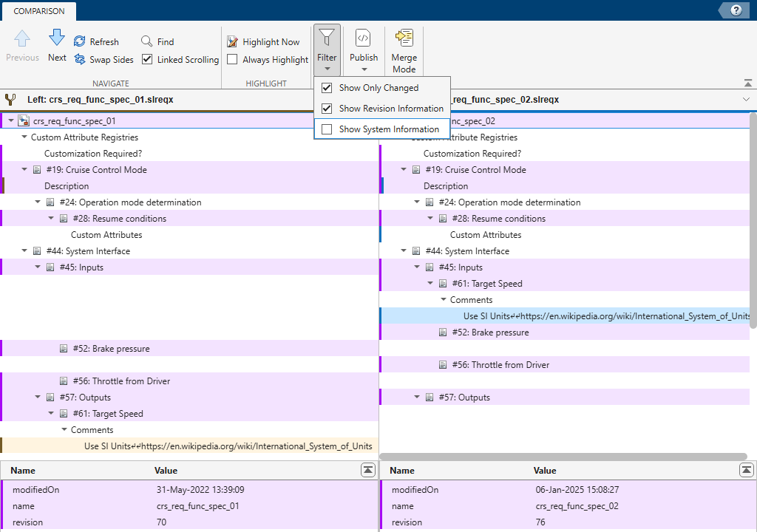The image size is (757, 532).
Task: Open the Filter dropdown arrow
Action: coord(327,69)
